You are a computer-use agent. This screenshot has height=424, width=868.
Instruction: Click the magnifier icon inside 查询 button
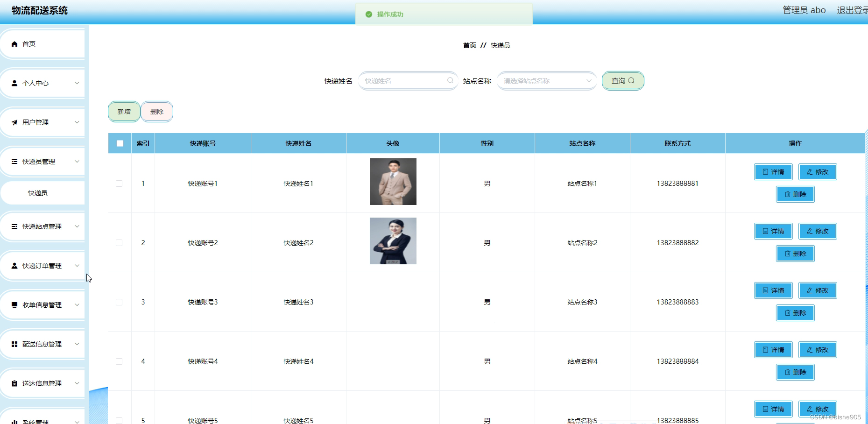pos(631,80)
